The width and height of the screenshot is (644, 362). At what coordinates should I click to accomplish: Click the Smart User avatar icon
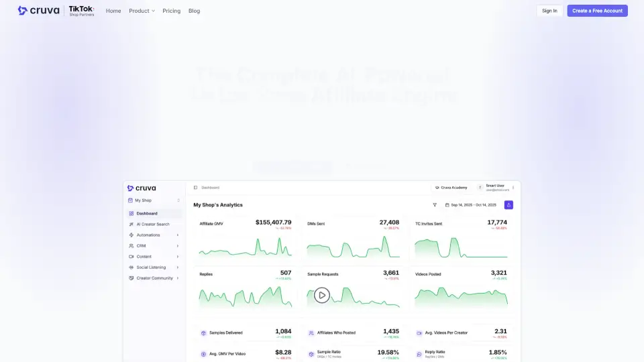480,188
